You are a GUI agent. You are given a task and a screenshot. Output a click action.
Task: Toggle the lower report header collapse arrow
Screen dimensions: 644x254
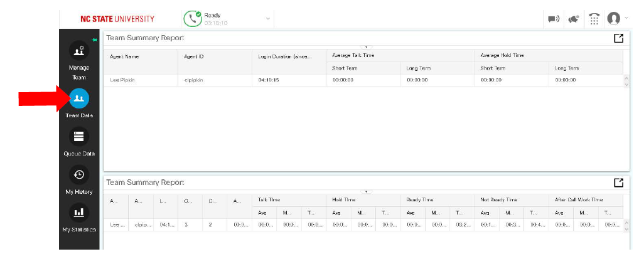coord(367,191)
